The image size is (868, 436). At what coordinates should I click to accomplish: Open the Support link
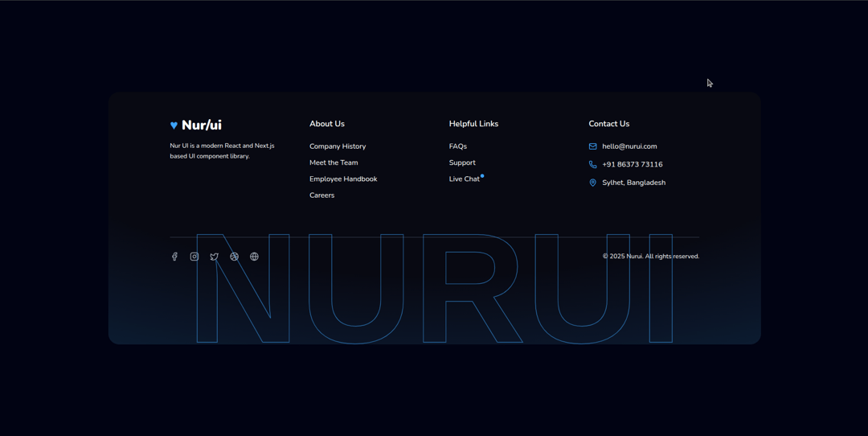tap(462, 162)
